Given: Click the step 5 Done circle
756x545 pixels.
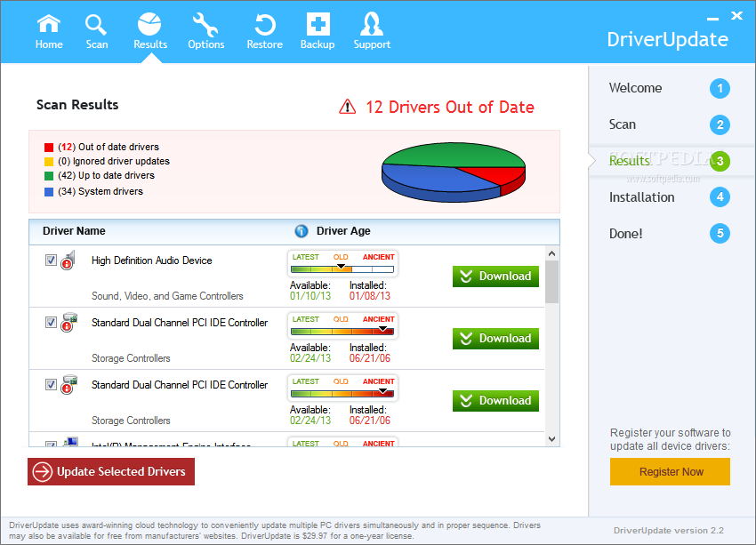Looking at the screenshot, I should [x=720, y=233].
